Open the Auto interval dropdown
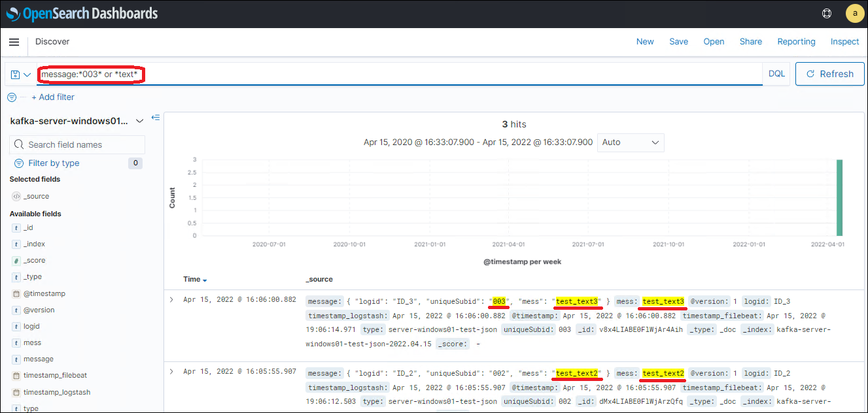Viewport: 868px width, 413px height. 631,142
